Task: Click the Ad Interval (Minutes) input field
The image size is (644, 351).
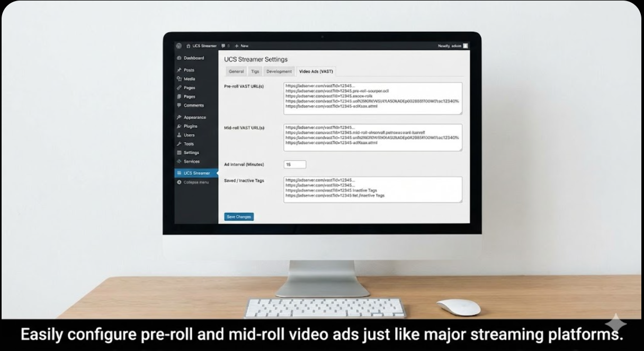Action: click(294, 165)
